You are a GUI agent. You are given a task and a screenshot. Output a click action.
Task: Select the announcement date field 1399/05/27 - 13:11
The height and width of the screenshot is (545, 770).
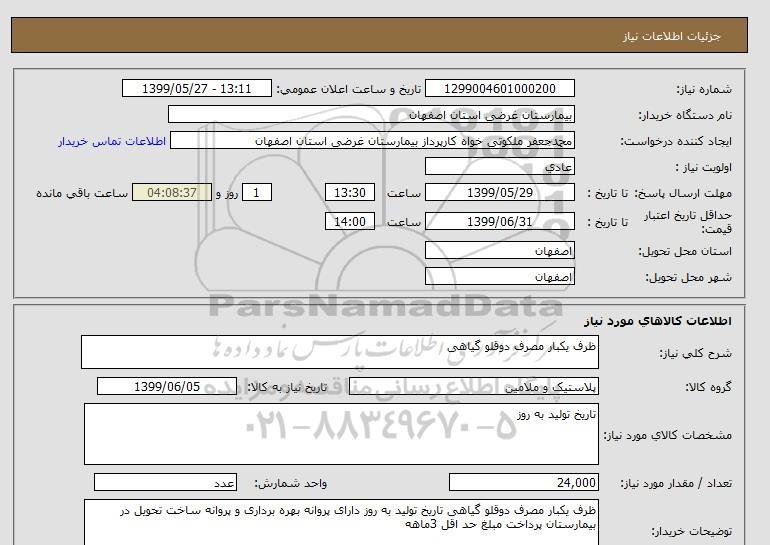197,88
